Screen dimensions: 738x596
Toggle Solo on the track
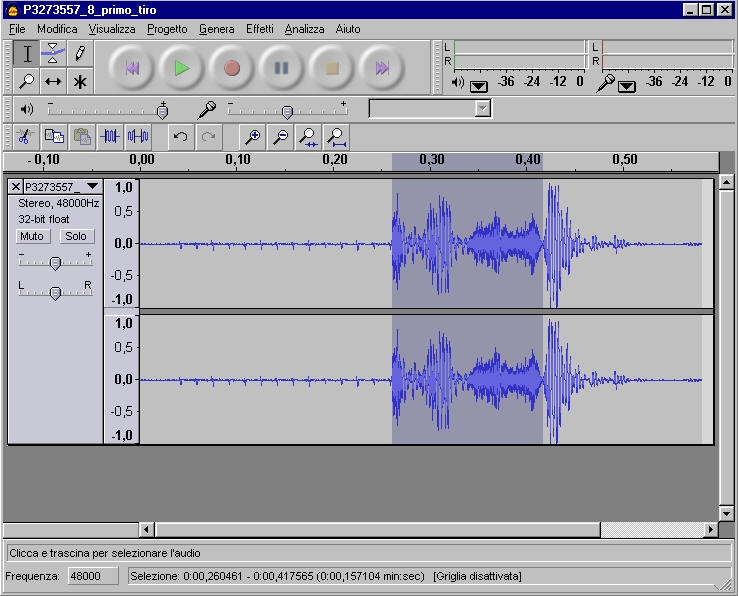(76, 236)
